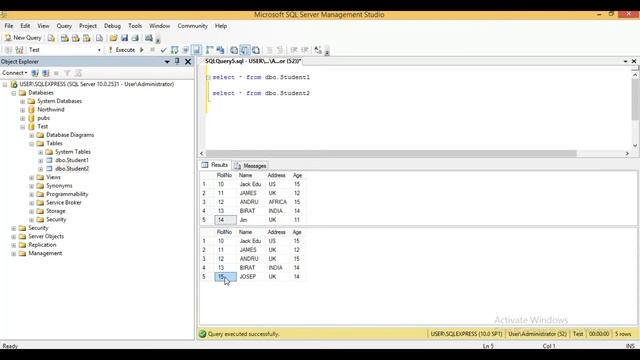Open the Tools menu
The width and height of the screenshot is (640, 360).
pos(135,26)
